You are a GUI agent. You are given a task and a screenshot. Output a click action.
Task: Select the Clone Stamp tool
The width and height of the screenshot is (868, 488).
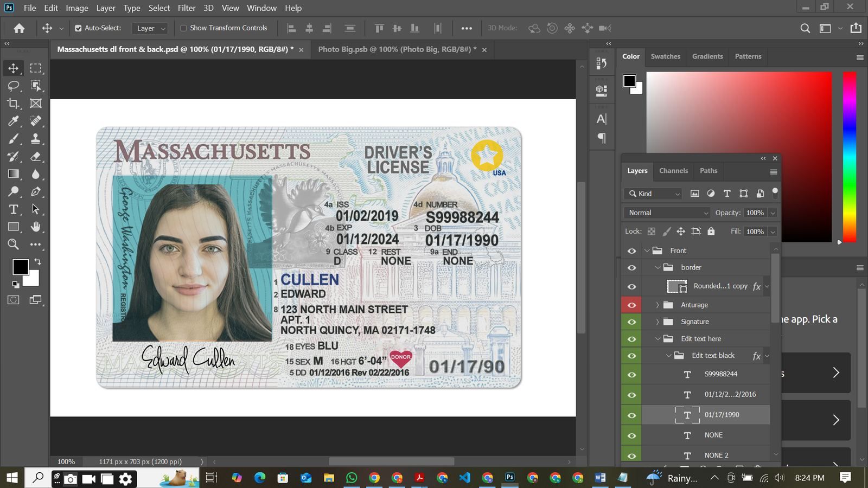click(x=36, y=139)
